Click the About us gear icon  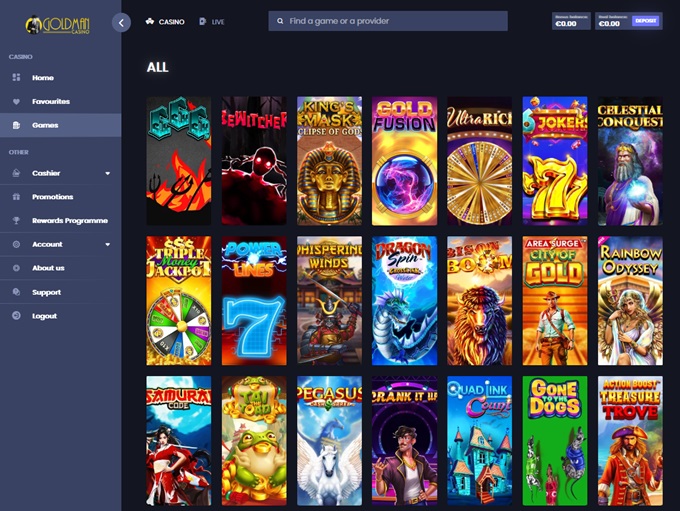pos(16,268)
